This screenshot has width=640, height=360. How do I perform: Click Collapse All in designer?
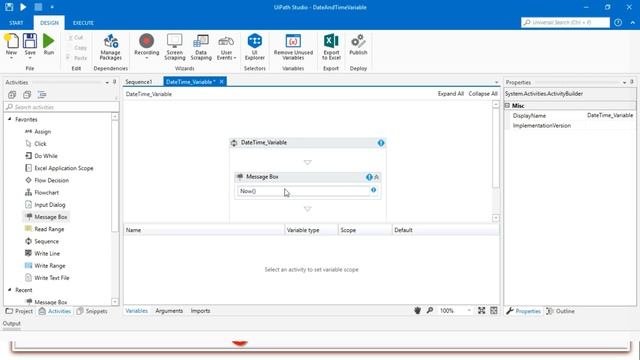[483, 93]
